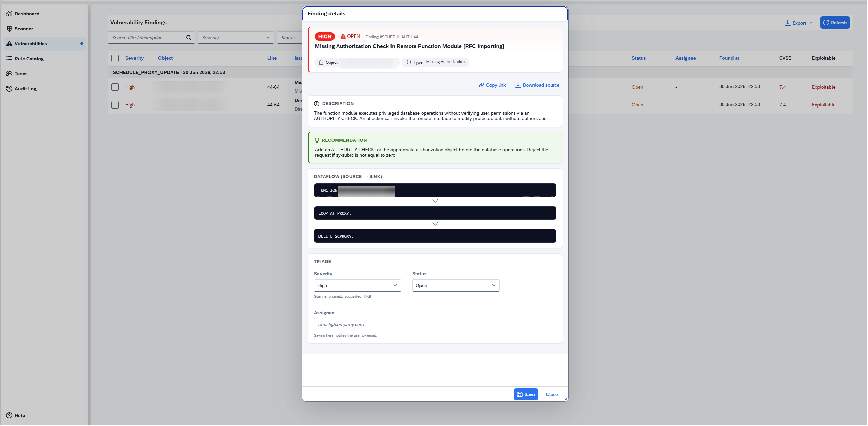Sort by Line column header
The image size is (868, 426).
click(272, 58)
